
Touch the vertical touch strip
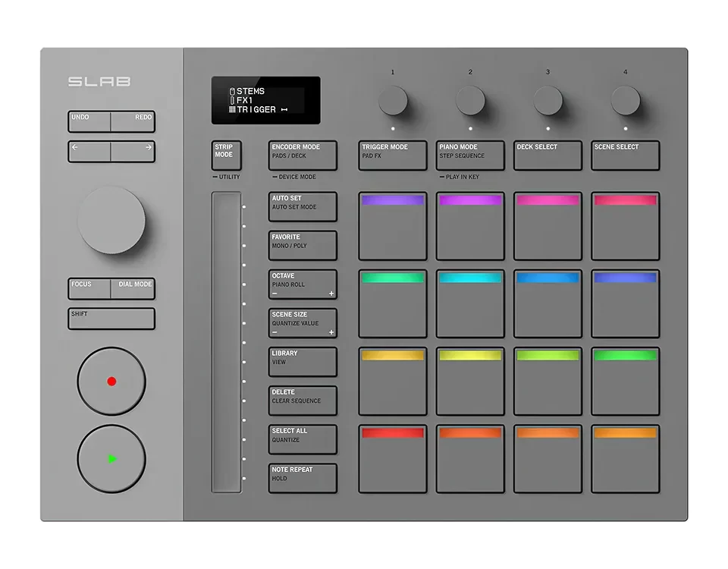tap(225, 341)
